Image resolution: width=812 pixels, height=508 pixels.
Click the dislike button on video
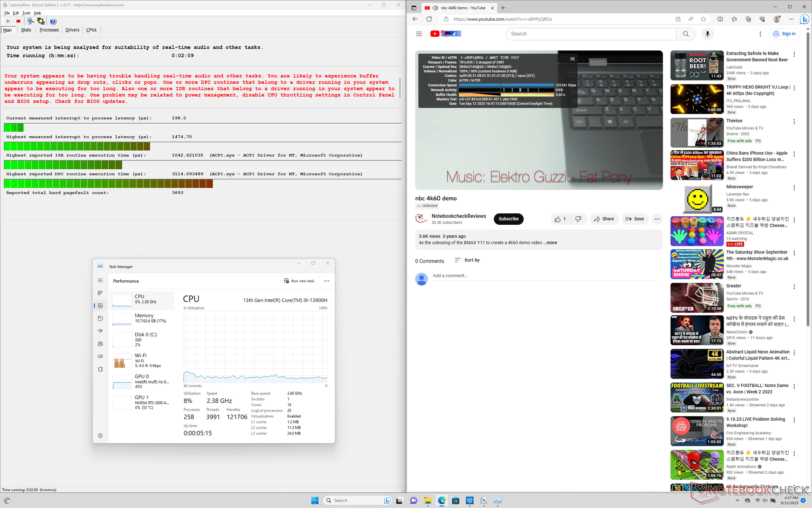click(578, 219)
